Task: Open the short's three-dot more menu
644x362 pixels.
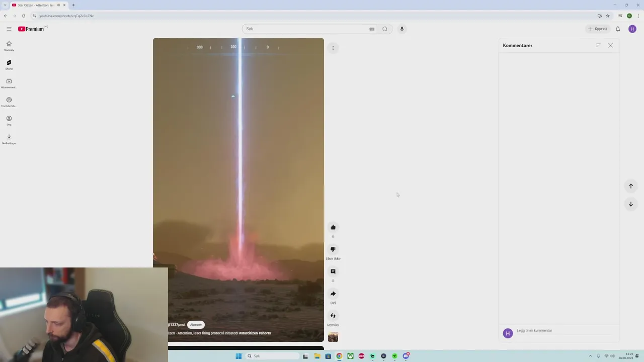Action: pyautogui.click(x=333, y=48)
